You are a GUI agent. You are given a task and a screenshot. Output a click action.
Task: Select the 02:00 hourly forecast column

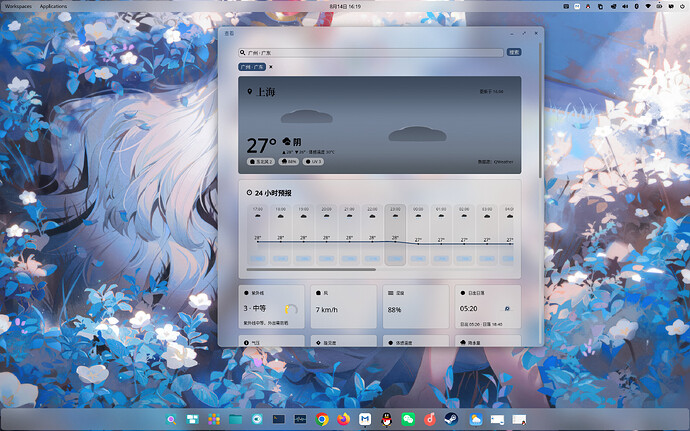pyautogui.click(x=464, y=235)
